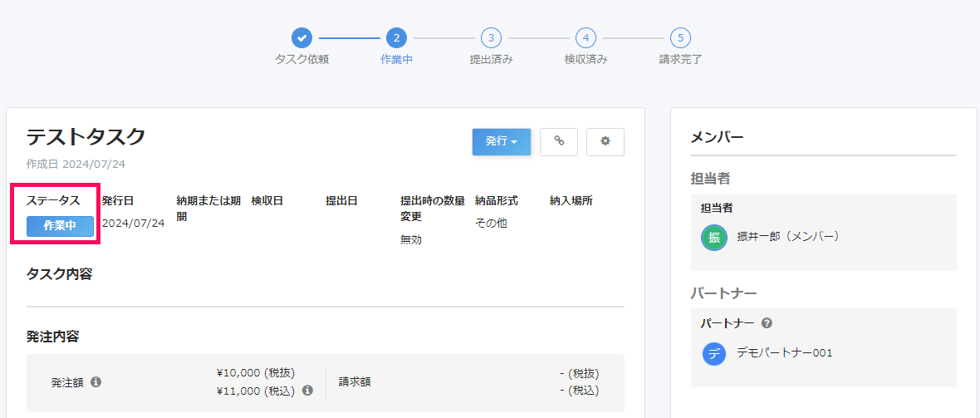Click the テストタスク task title
The height and width of the screenshot is (418, 980).
pos(86,136)
